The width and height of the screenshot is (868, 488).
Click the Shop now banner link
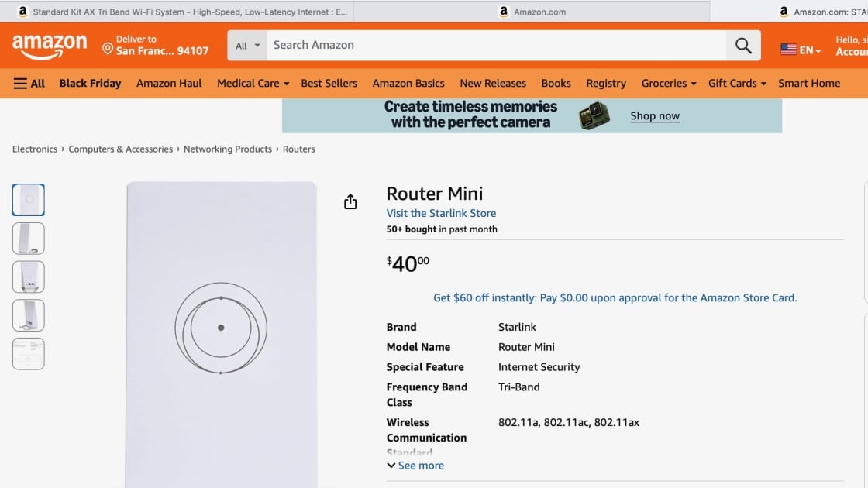654,116
